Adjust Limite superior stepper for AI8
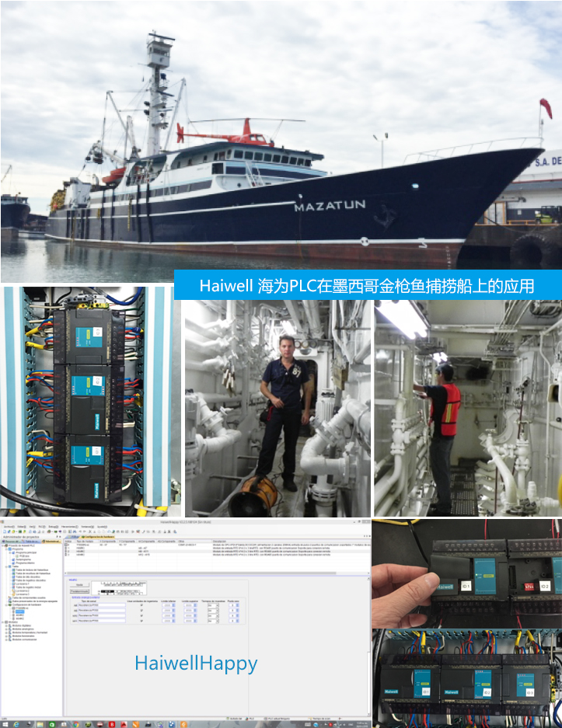 (x=196, y=605)
